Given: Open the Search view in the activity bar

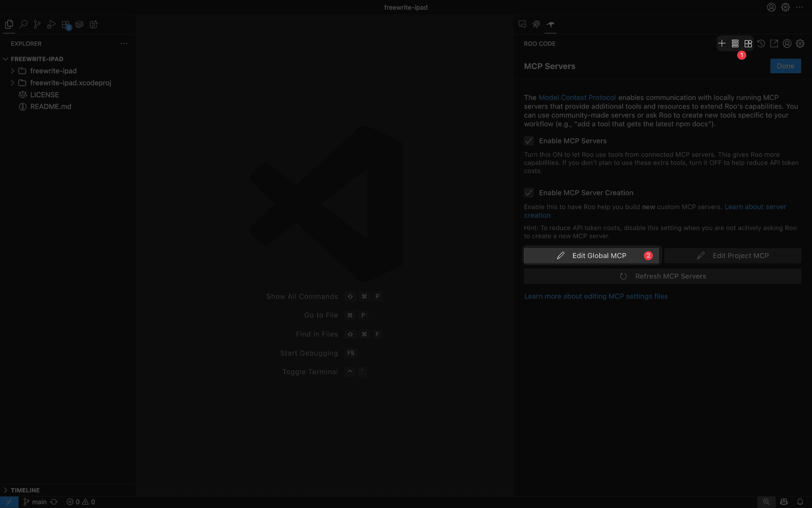Looking at the screenshot, I should coord(23,24).
